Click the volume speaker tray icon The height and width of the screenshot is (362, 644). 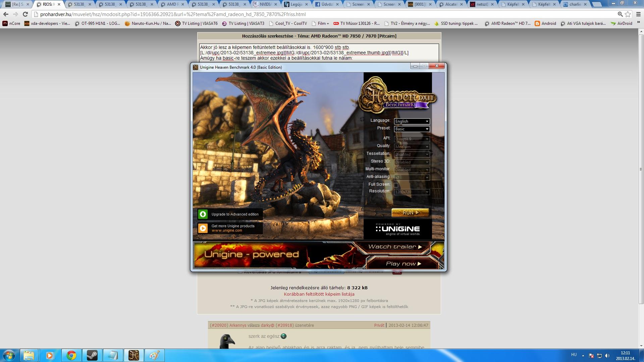click(607, 356)
